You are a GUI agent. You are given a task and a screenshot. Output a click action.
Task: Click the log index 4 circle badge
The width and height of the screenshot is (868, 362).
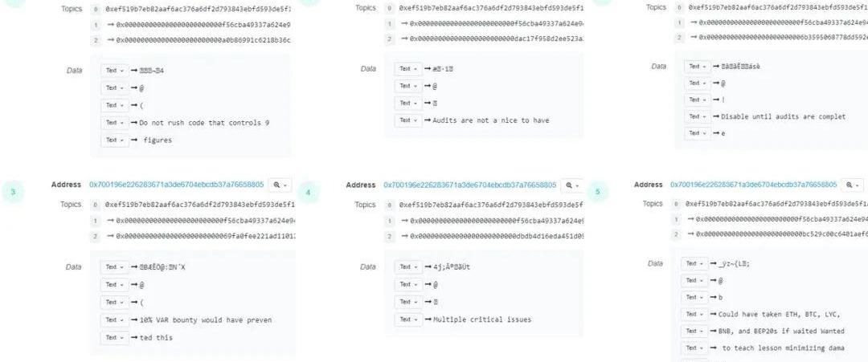click(x=308, y=192)
